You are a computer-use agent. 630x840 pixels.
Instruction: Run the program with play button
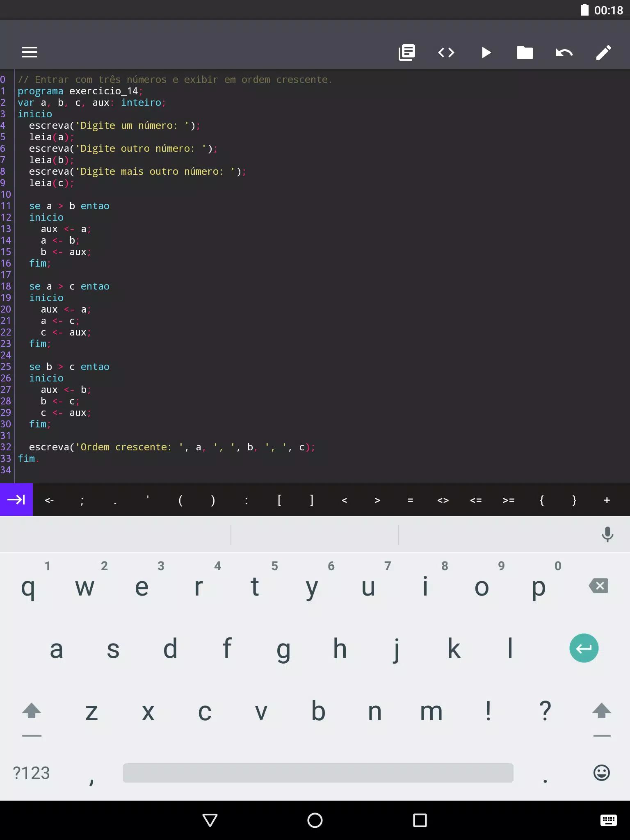(x=486, y=52)
